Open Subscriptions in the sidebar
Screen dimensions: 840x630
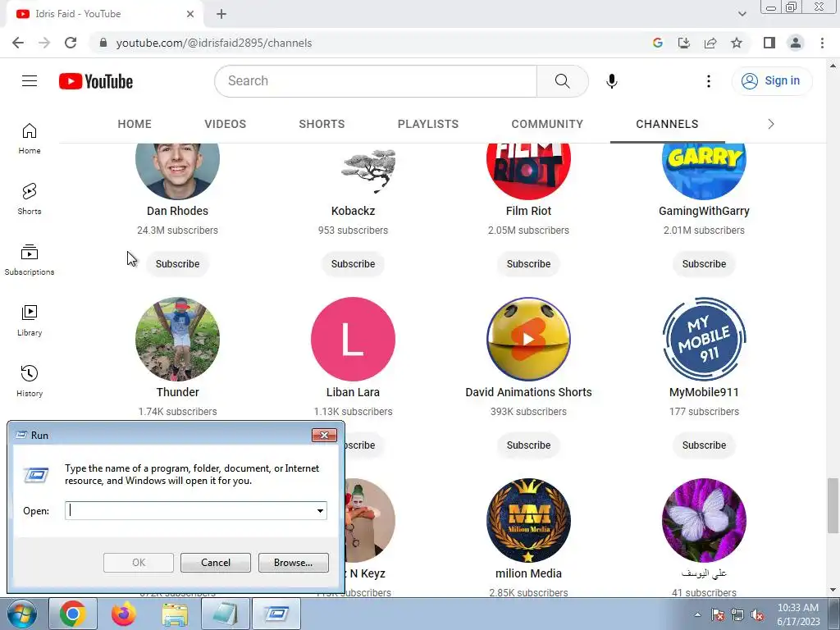click(30, 259)
